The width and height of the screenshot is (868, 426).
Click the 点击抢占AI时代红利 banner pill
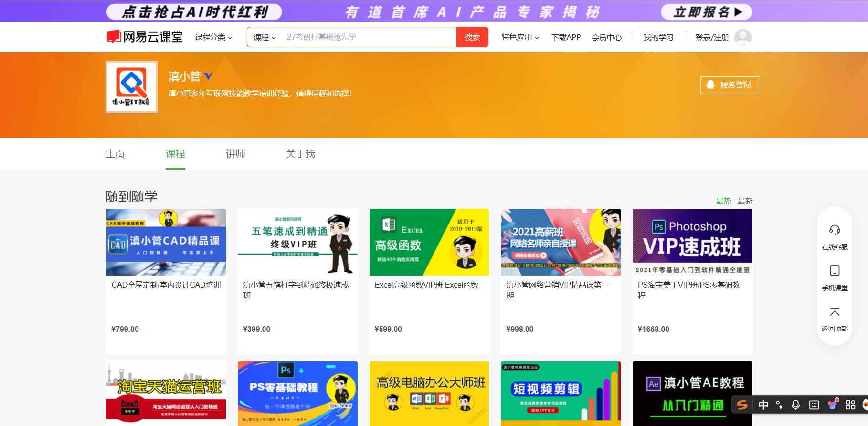pyautogui.click(x=194, y=12)
